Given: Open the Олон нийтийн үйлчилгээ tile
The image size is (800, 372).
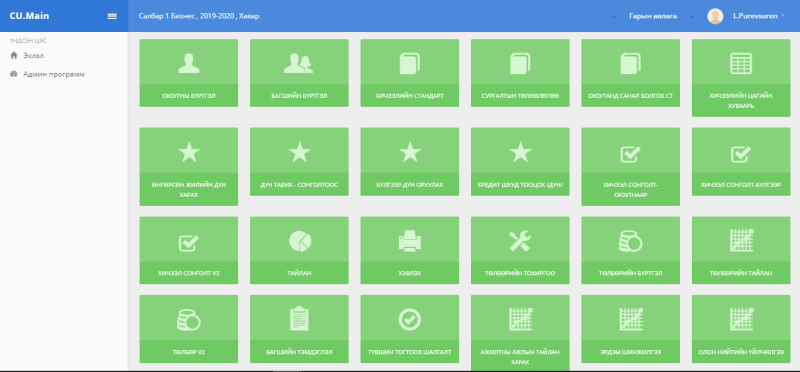Looking at the screenshot, I should point(741,329).
